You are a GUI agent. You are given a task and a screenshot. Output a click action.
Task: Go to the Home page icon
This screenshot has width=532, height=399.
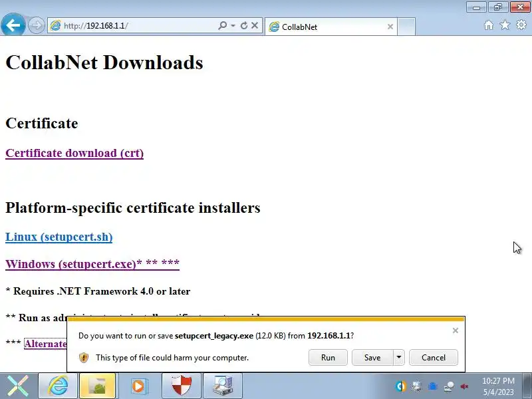click(x=489, y=25)
